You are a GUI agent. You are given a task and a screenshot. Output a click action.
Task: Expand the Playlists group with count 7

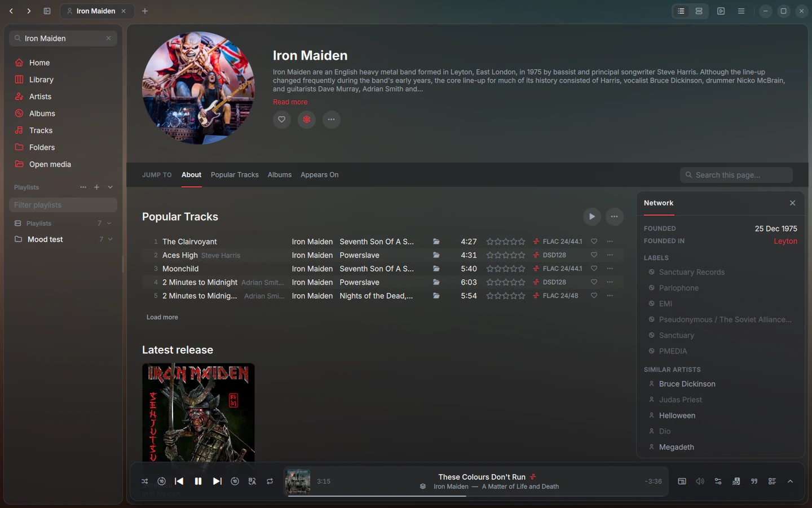[109, 224]
